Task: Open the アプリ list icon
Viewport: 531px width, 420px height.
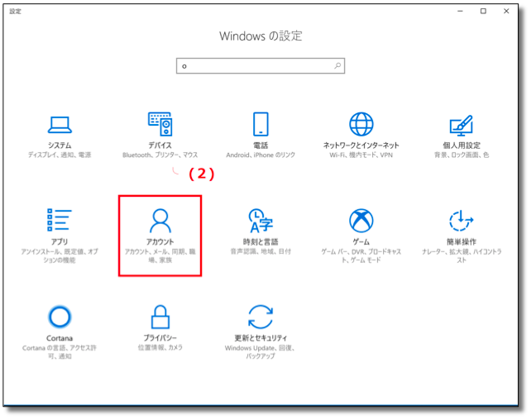Action: (60, 220)
